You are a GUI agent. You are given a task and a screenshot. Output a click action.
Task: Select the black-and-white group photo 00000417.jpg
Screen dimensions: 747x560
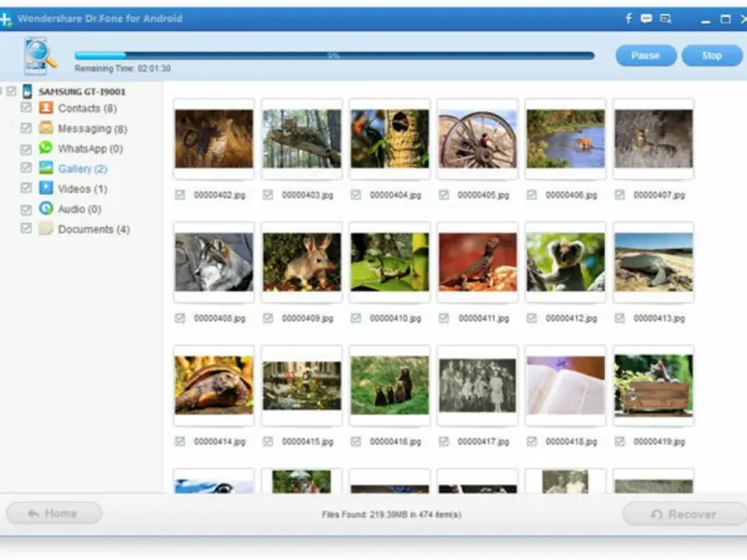(x=478, y=385)
